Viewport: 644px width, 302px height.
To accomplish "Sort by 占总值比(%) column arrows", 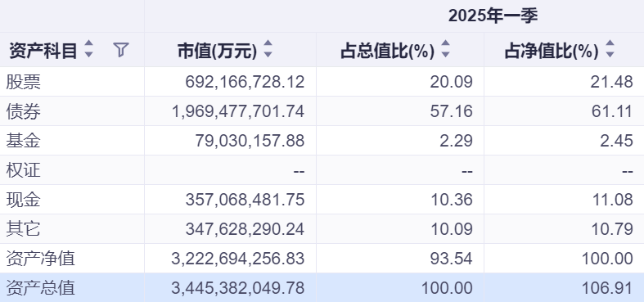I will 445,49.
